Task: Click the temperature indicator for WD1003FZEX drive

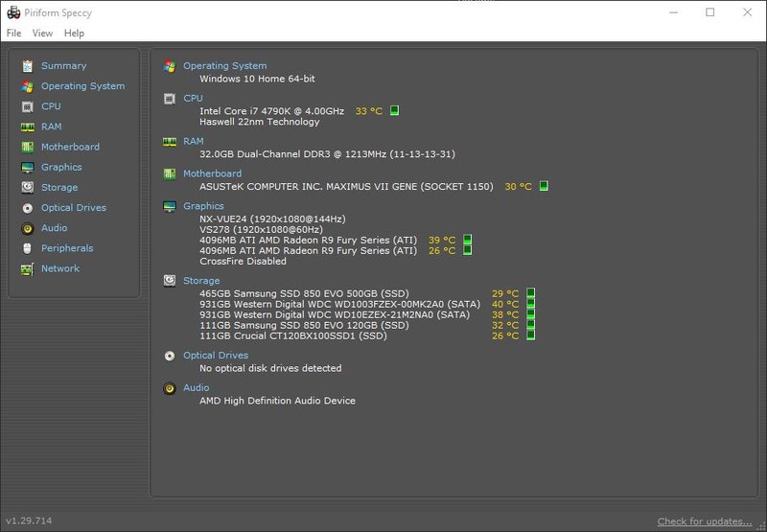Action: (x=531, y=304)
